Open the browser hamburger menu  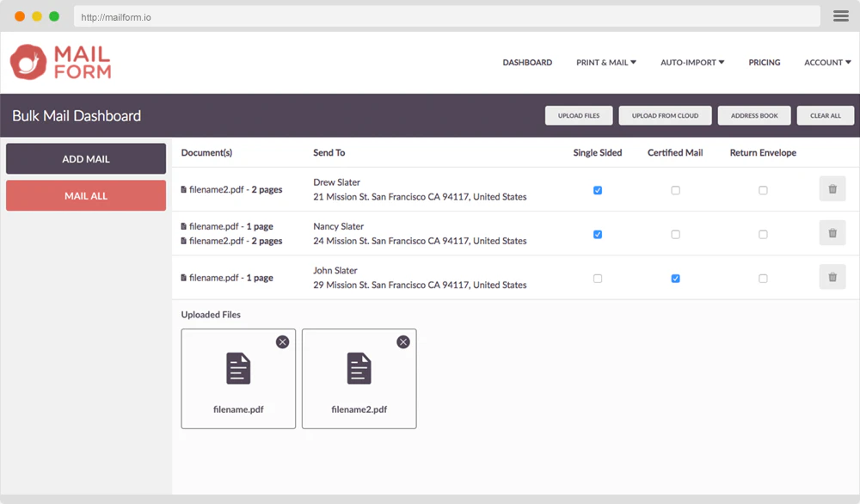click(x=840, y=15)
